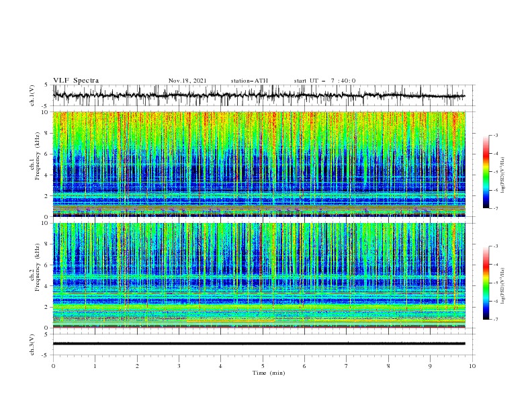
Task: Click time axis tick label "3"
Action: pos(179,366)
